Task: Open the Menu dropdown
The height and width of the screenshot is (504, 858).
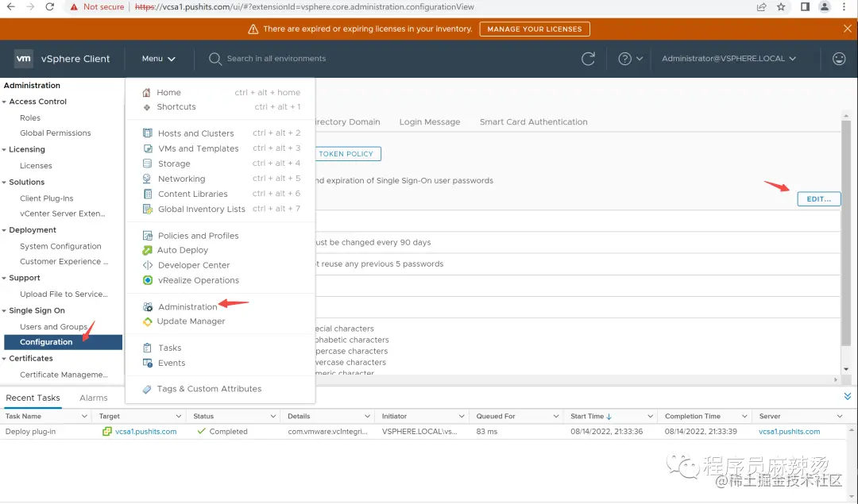Action: [158, 59]
